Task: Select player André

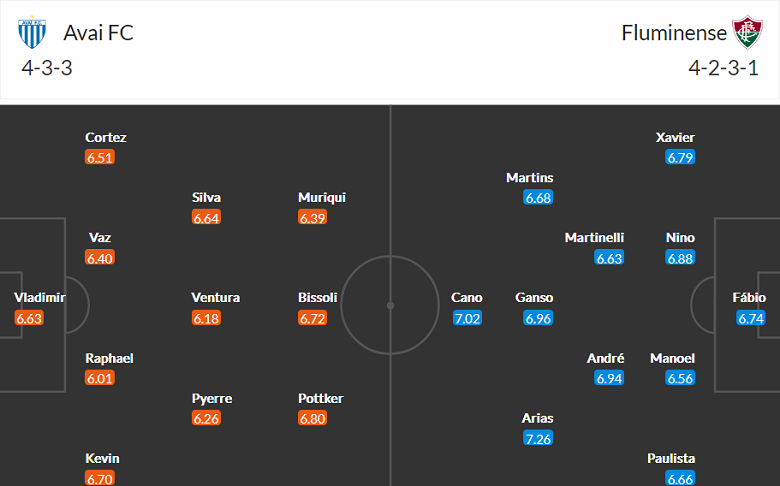Action: pyautogui.click(x=608, y=358)
